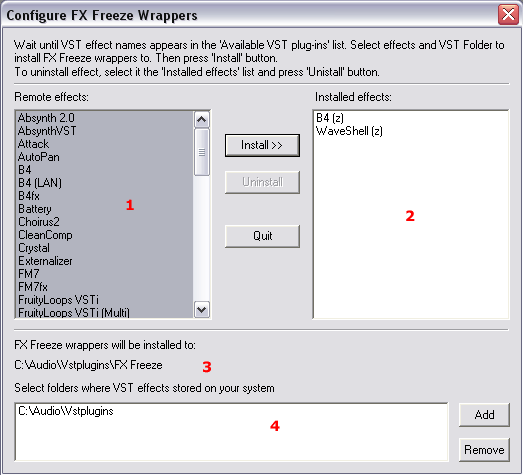Click Add to include a VST folder
Image resolution: width=523 pixels, height=475 pixels.
(x=484, y=415)
